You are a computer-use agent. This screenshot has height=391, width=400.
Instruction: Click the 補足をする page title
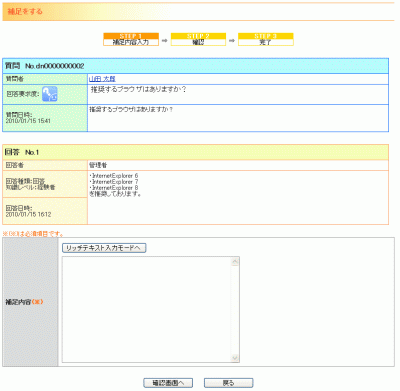coord(25,11)
